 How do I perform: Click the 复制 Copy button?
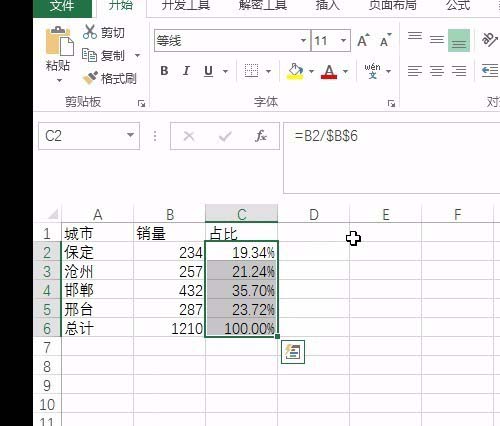tap(104, 55)
